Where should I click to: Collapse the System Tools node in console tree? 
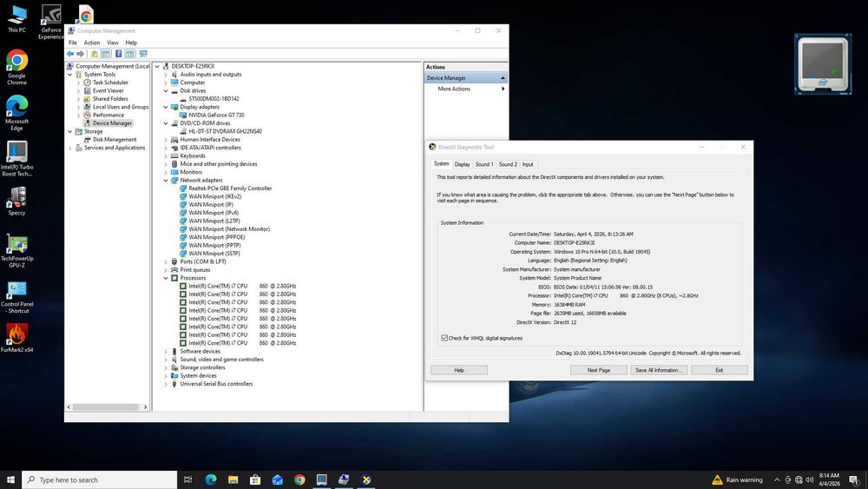70,74
